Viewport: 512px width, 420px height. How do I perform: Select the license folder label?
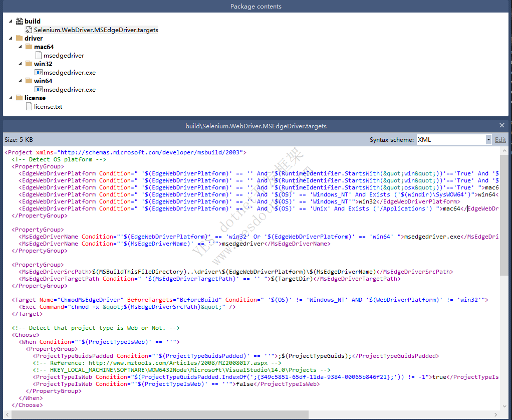click(x=35, y=98)
